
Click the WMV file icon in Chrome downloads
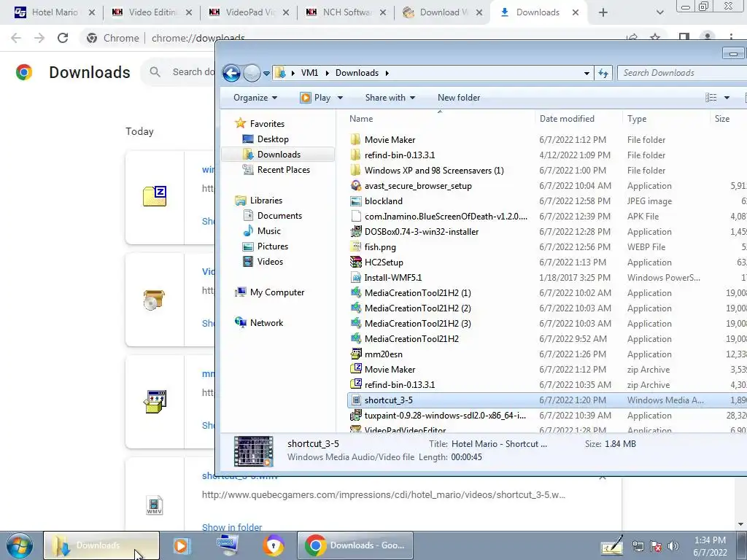coord(155,505)
